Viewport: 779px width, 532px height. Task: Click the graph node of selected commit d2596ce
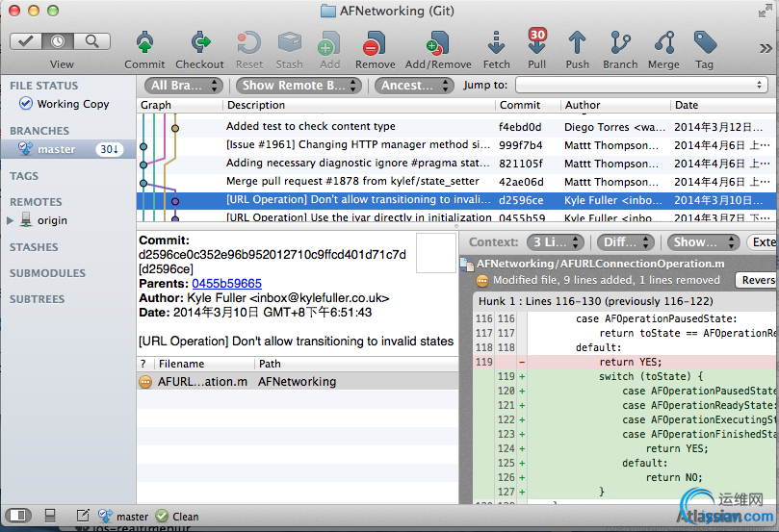175,201
